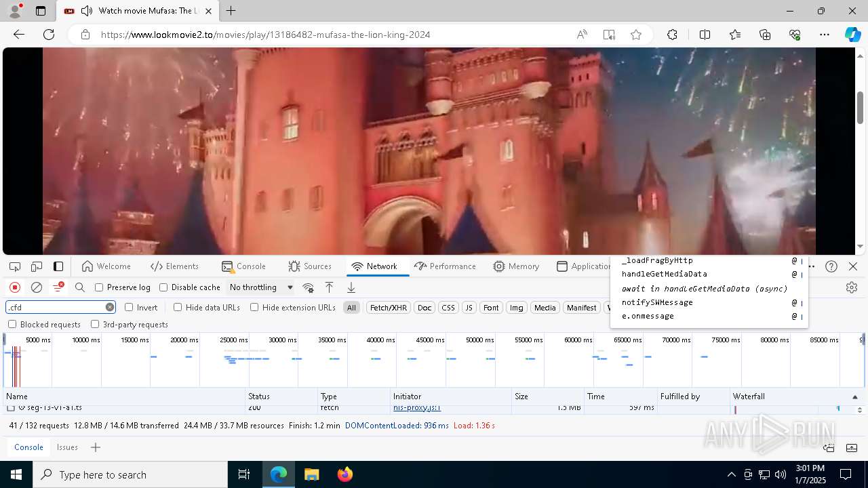
Task: Enable Preserve log checkbox
Action: (x=99, y=287)
